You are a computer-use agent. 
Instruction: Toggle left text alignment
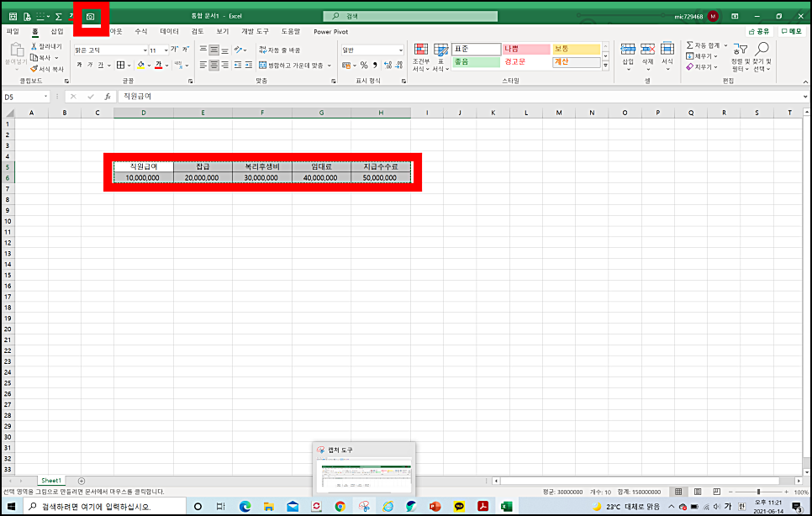203,66
